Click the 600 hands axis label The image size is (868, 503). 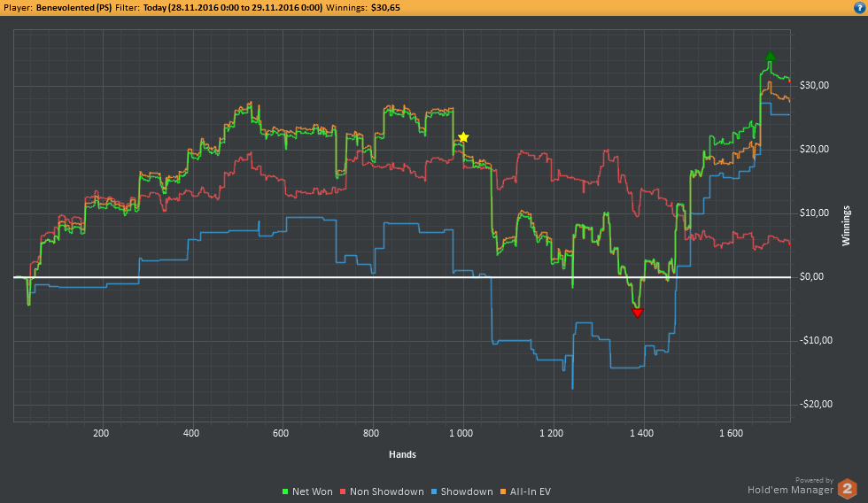(281, 433)
